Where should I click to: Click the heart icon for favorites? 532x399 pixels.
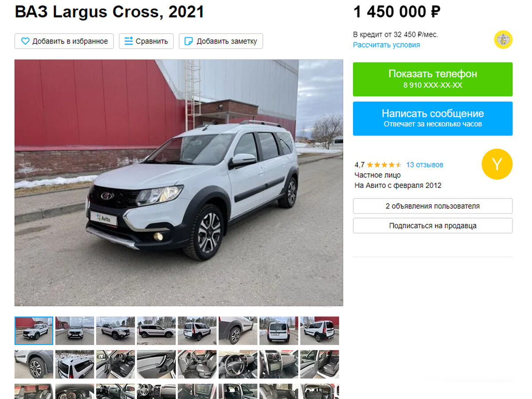25,41
